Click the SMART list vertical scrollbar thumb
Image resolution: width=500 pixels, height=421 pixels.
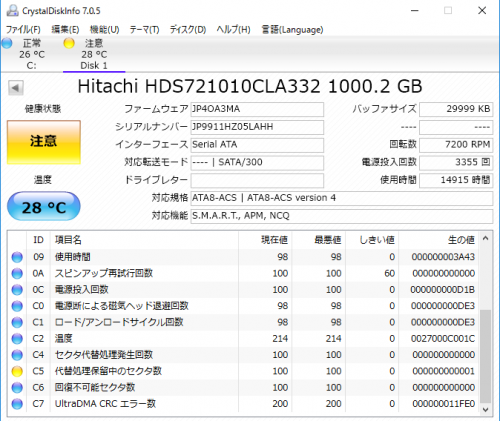486,357
